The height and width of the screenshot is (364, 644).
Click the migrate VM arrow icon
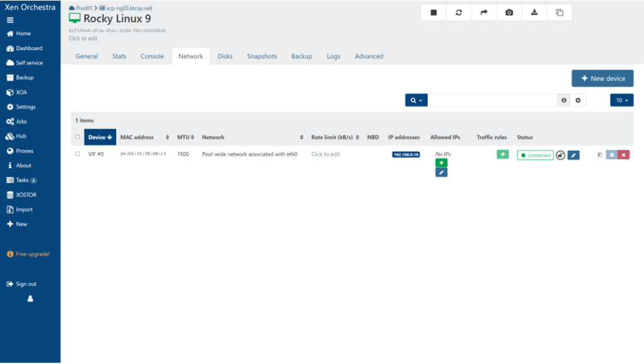484,13
